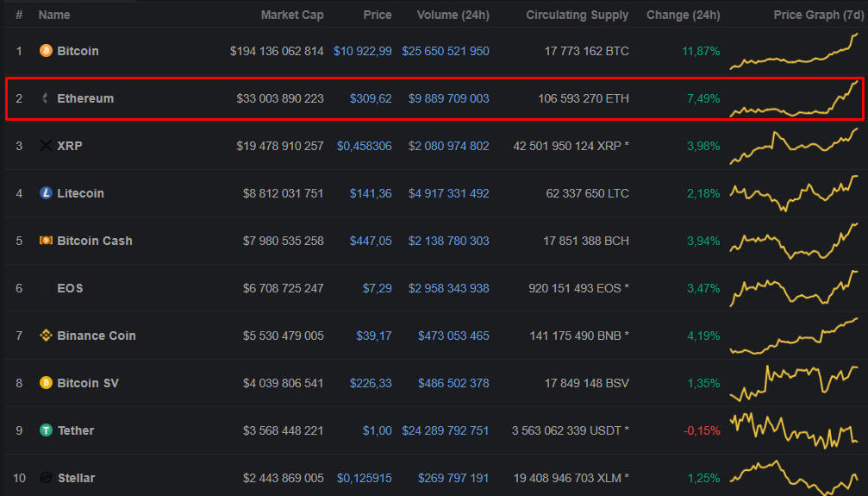
Task: Click Stellar price $0,125915
Action: pyautogui.click(x=365, y=478)
